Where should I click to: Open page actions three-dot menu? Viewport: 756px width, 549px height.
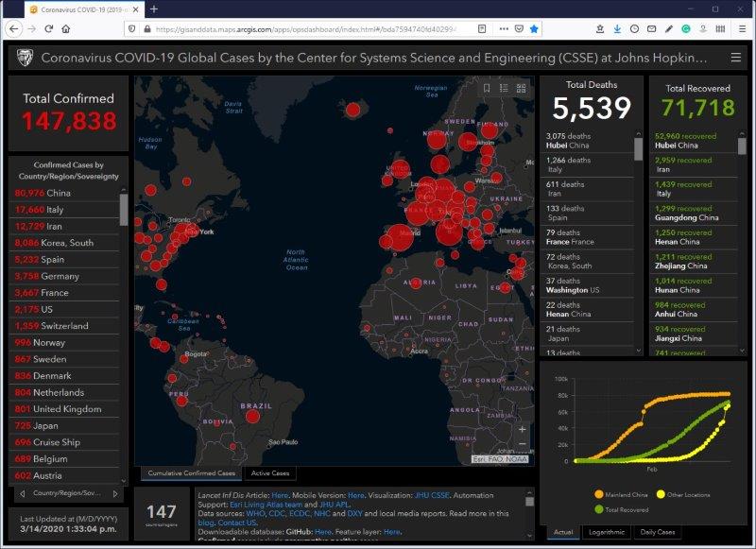(504, 29)
